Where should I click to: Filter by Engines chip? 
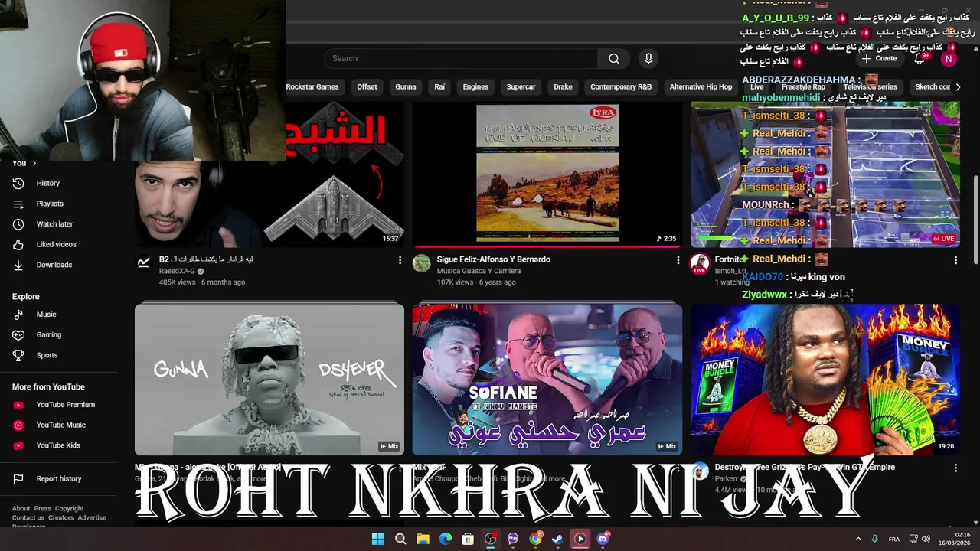coord(475,87)
